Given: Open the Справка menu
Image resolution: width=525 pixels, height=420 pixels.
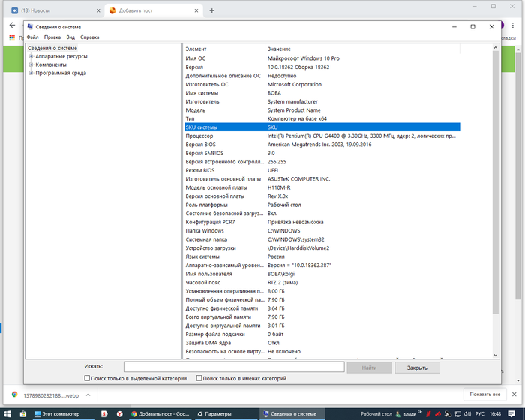Looking at the screenshot, I should point(90,37).
